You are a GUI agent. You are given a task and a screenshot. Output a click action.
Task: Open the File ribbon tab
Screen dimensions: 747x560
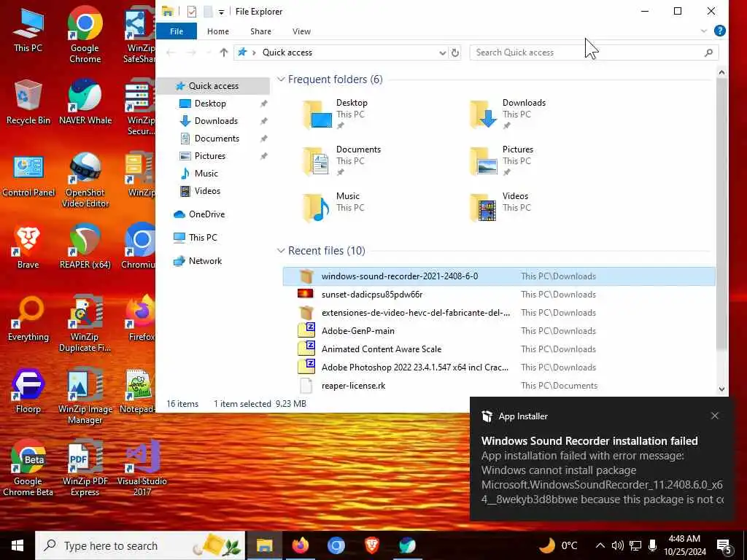point(177,31)
